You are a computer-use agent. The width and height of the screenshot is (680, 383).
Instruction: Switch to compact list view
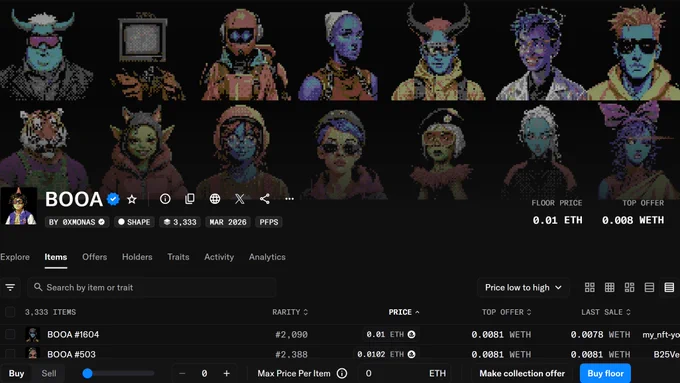(x=649, y=287)
